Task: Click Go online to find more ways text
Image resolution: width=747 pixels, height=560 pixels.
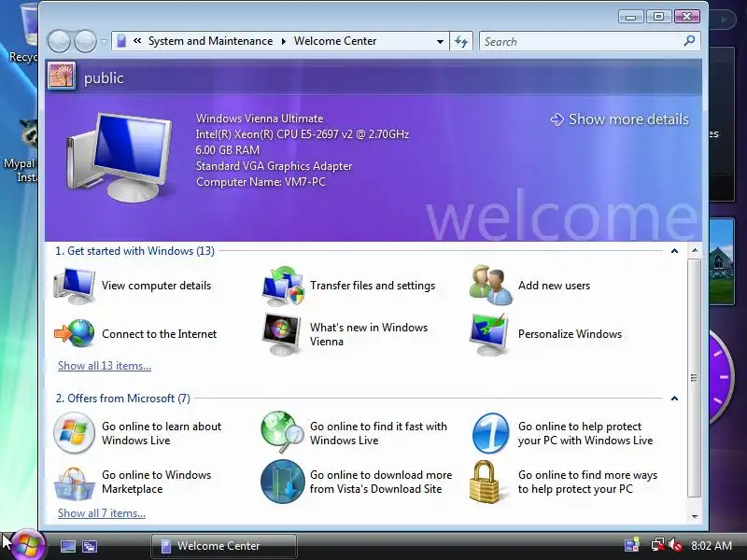Action: [x=587, y=482]
